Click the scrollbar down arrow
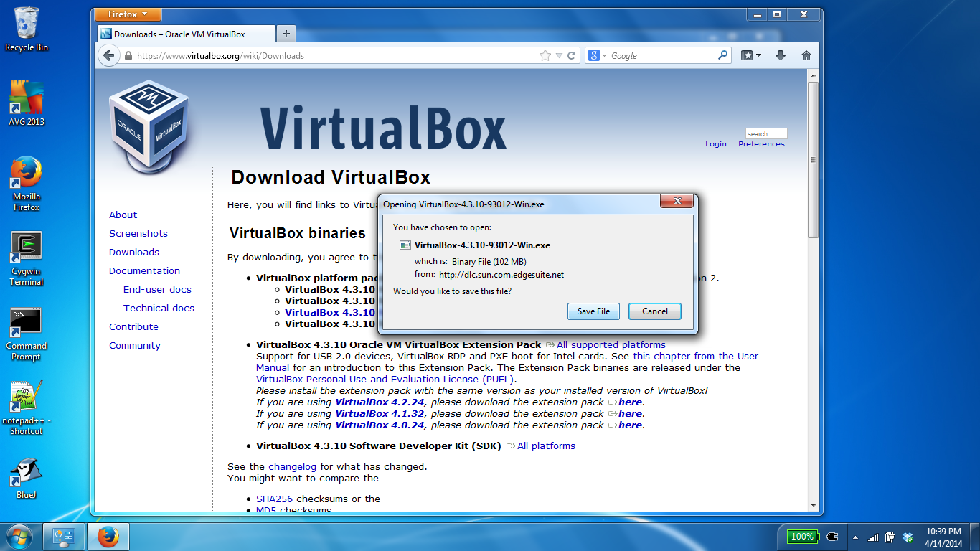Screen dimensions: 980x551 point(813,504)
